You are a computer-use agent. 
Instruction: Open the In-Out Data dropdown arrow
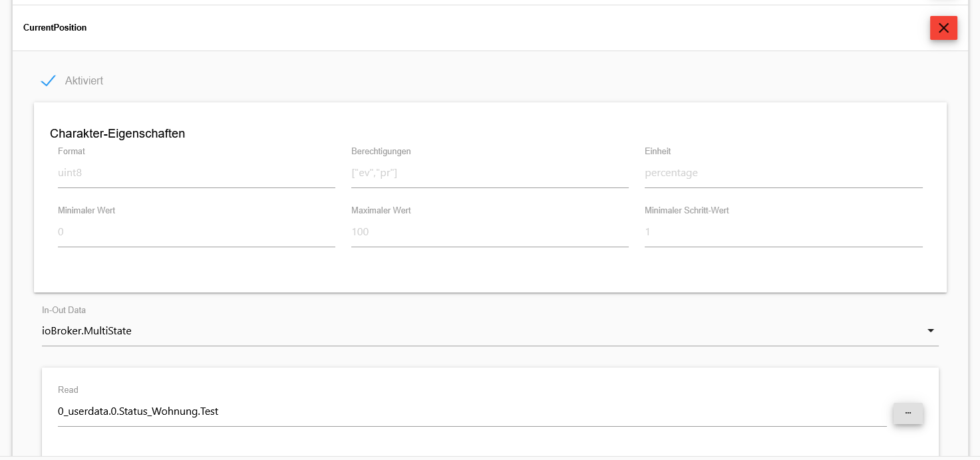pos(930,331)
